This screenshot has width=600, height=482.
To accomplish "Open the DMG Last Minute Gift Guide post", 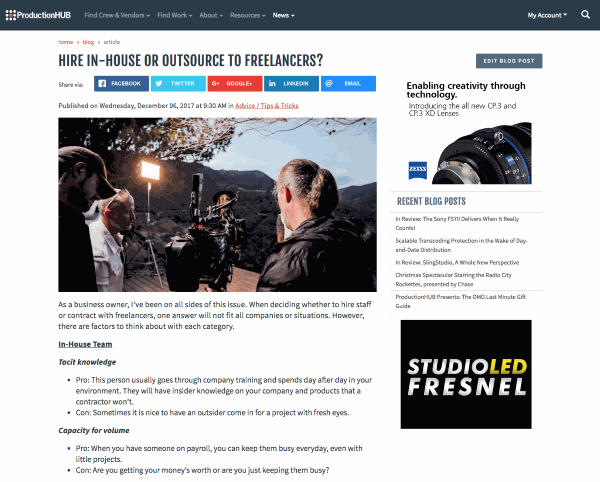I will coord(460,301).
